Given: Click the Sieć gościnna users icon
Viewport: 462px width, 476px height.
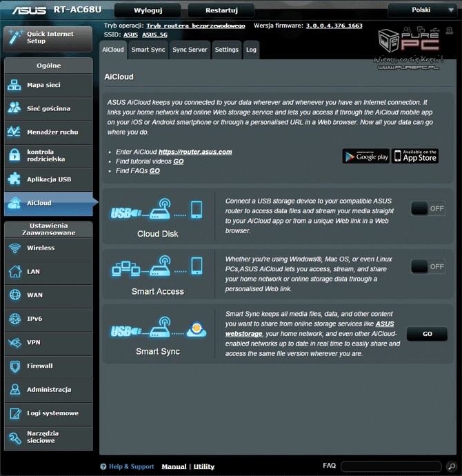Looking at the screenshot, I should [14, 108].
